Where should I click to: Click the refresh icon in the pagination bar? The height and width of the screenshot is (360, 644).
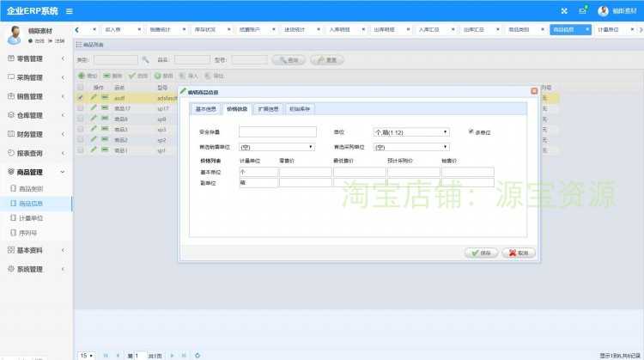197,356
